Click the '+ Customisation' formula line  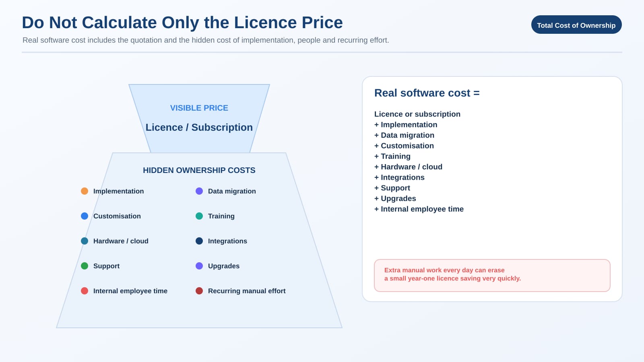click(404, 146)
